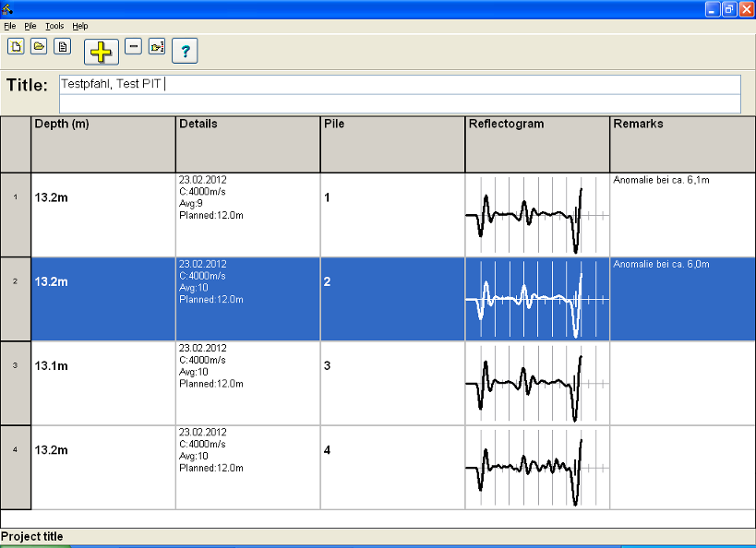Select row header number 3
Viewport: 756px width, 548px height.
[16, 383]
